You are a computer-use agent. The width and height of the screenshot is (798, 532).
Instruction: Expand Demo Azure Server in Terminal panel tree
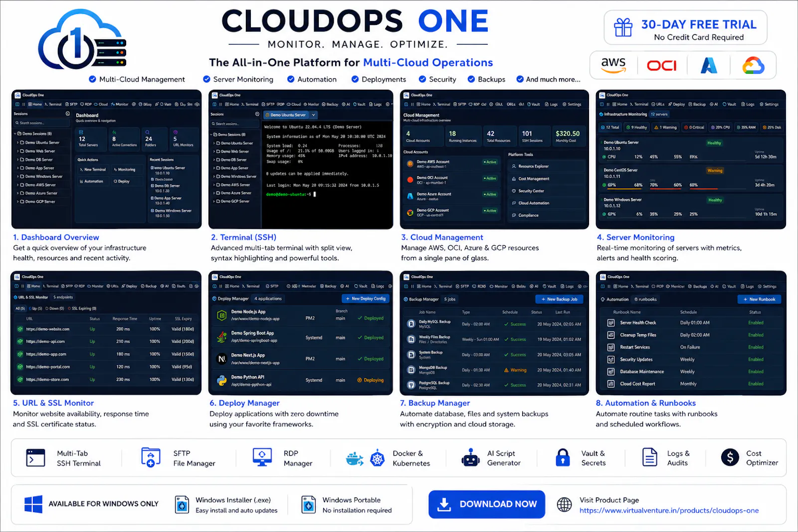(214, 193)
